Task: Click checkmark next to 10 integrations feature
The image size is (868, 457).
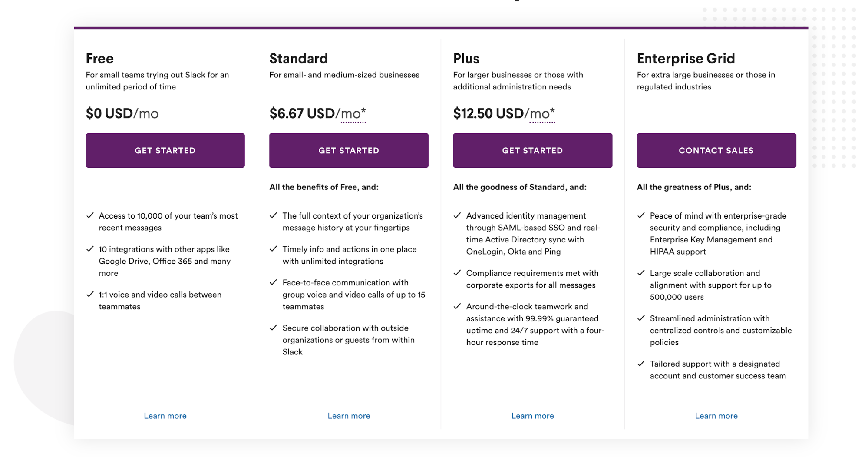Action: point(90,249)
